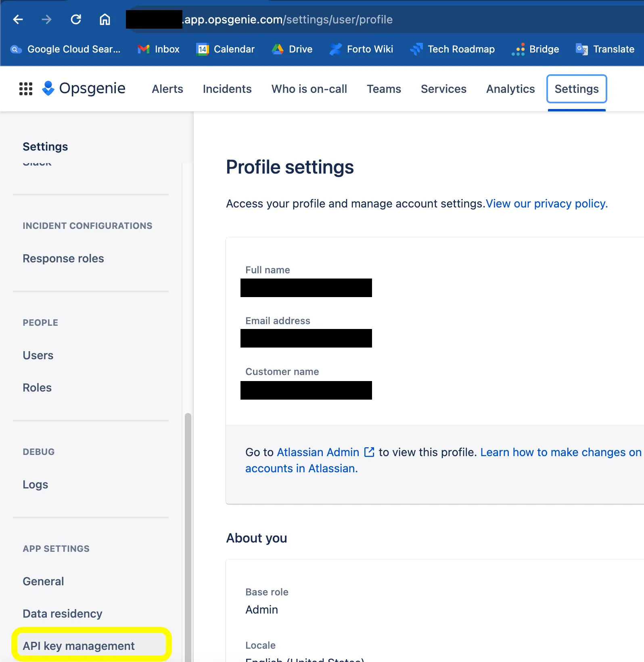Click the Settings sidebar title
The width and height of the screenshot is (644, 662).
[x=45, y=147]
